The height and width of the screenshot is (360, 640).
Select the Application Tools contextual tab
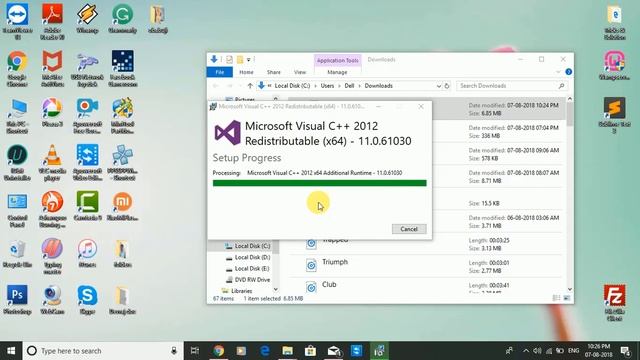pyautogui.click(x=337, y=60)
